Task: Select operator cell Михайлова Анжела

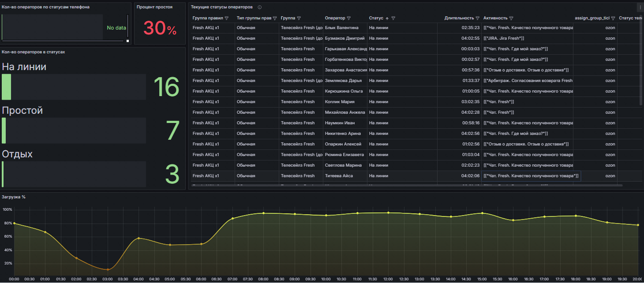Action: (x=345, y=112)
